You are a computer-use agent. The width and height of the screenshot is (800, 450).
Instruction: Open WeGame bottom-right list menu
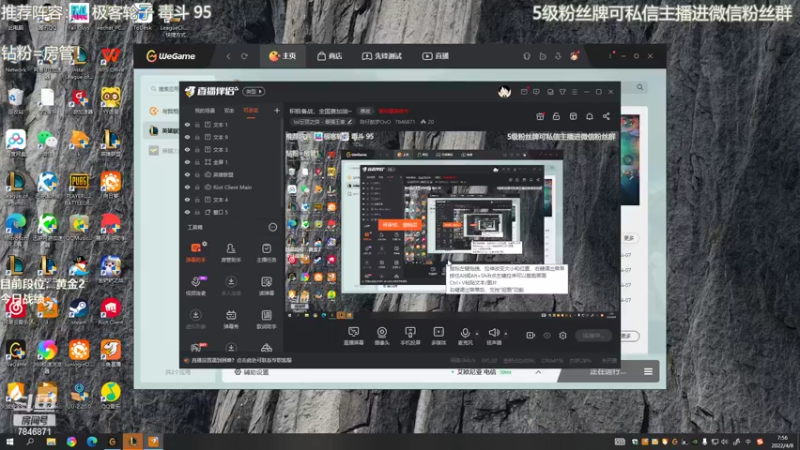coord(648,371)
